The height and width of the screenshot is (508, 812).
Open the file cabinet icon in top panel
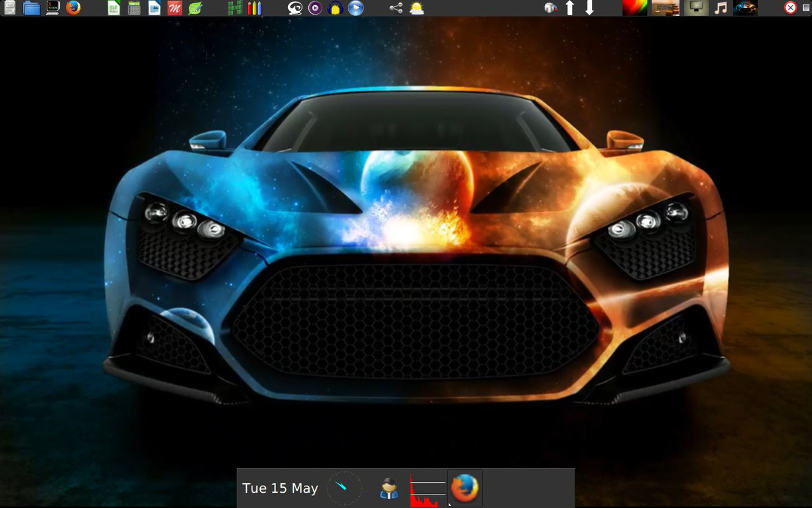(x=10, y=8)
